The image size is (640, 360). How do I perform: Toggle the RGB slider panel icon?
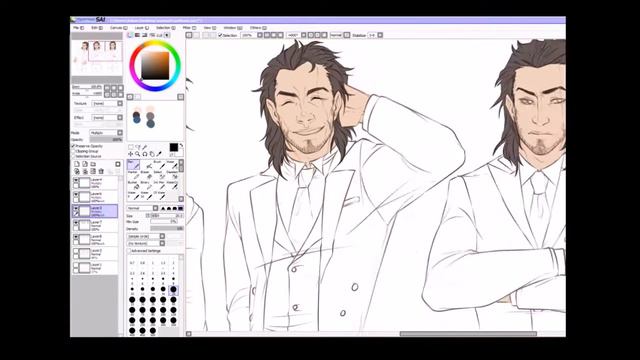[x=138, y=36]
